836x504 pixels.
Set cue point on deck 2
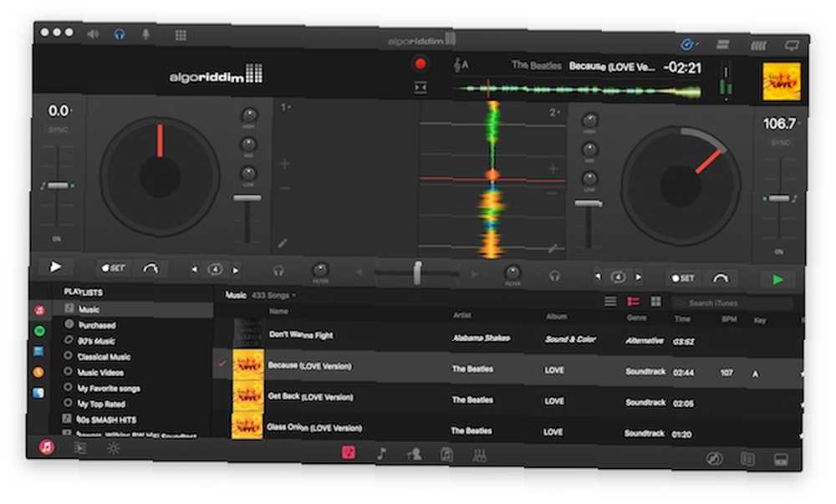[682, 278]
